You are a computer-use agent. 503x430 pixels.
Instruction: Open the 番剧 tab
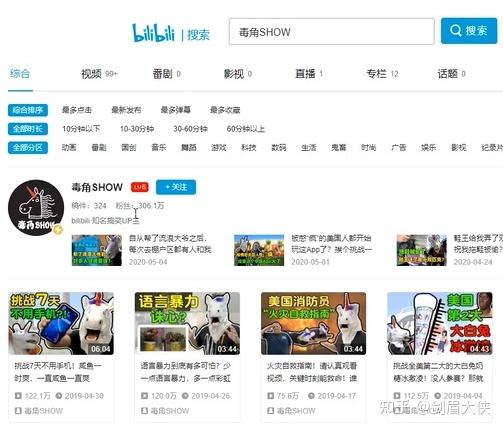[x=166, y=74]
